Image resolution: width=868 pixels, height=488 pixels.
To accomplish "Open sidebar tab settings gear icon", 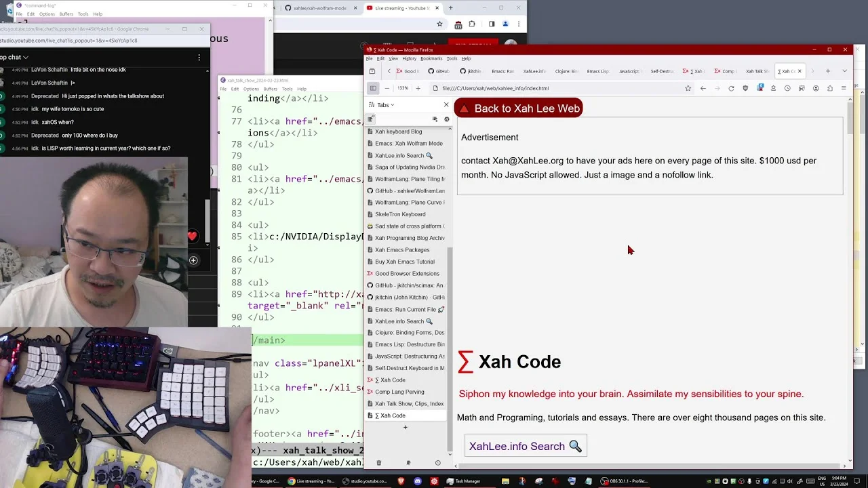I will [446, 119].
